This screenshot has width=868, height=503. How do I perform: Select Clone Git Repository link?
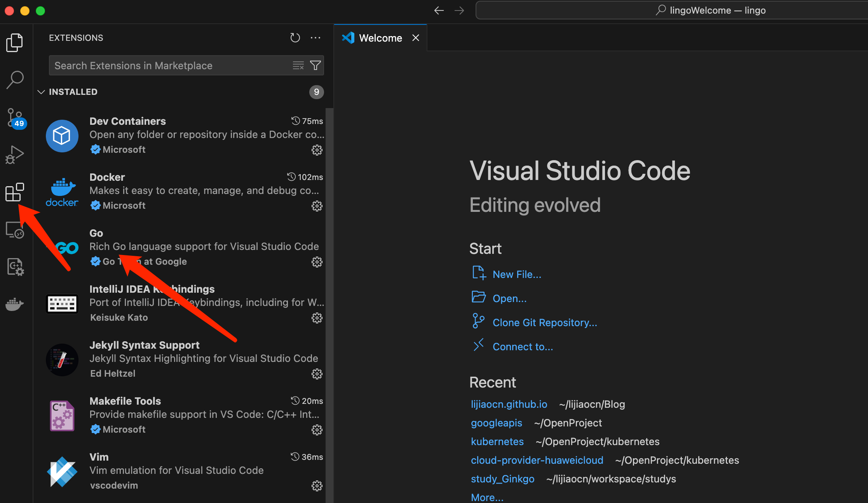click(x=545, y=322)
